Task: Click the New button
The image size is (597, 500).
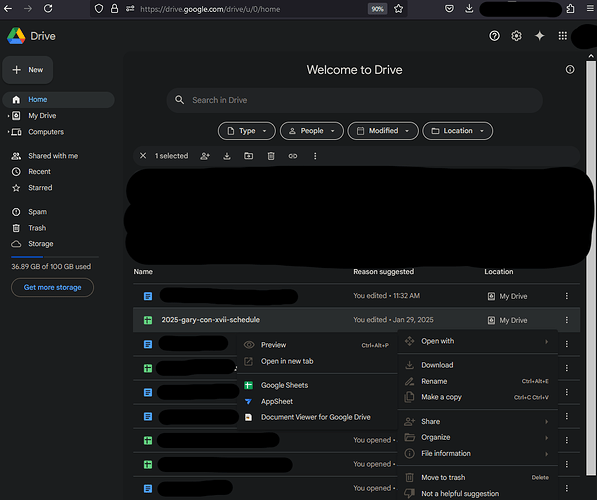Action: (28, 70)
